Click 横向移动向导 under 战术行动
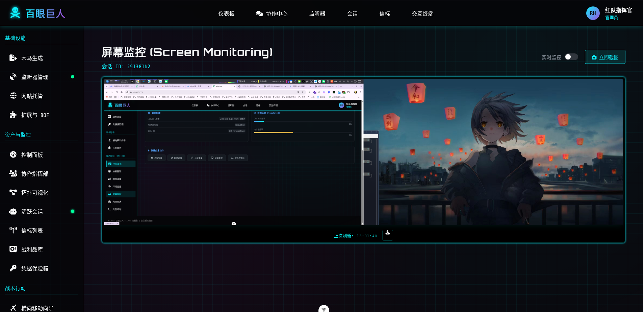Image resolution: width=644 pixels, height=312 pixels. pyautogui.click(x=37, y=308)
